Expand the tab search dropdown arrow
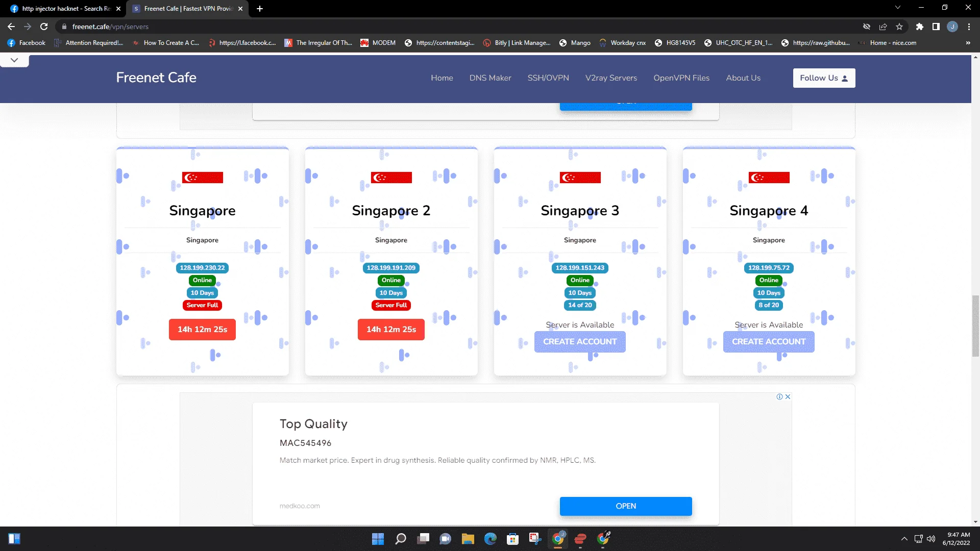The height and width of the screenshot is (551, 980). click(898, 8)
